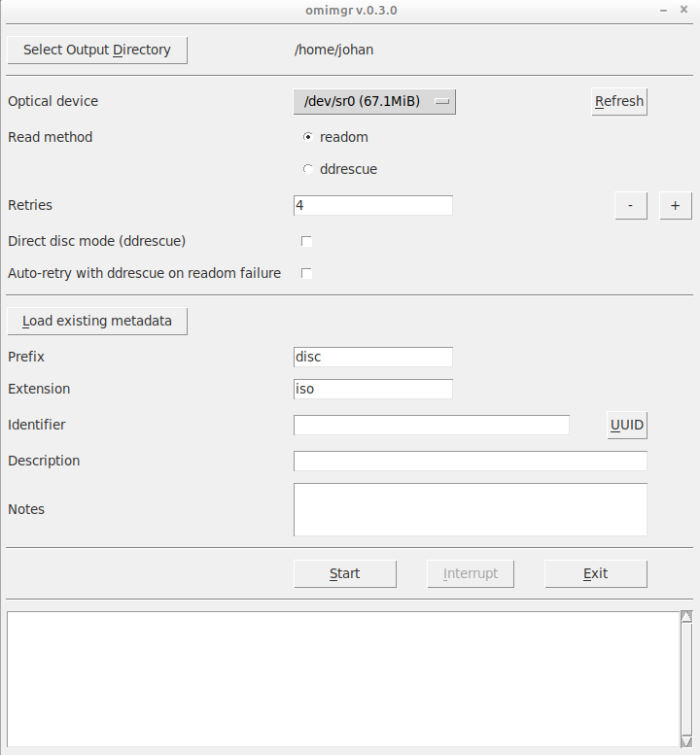
Task: Choose ddrescue as read method
Action: coord(308,169)
